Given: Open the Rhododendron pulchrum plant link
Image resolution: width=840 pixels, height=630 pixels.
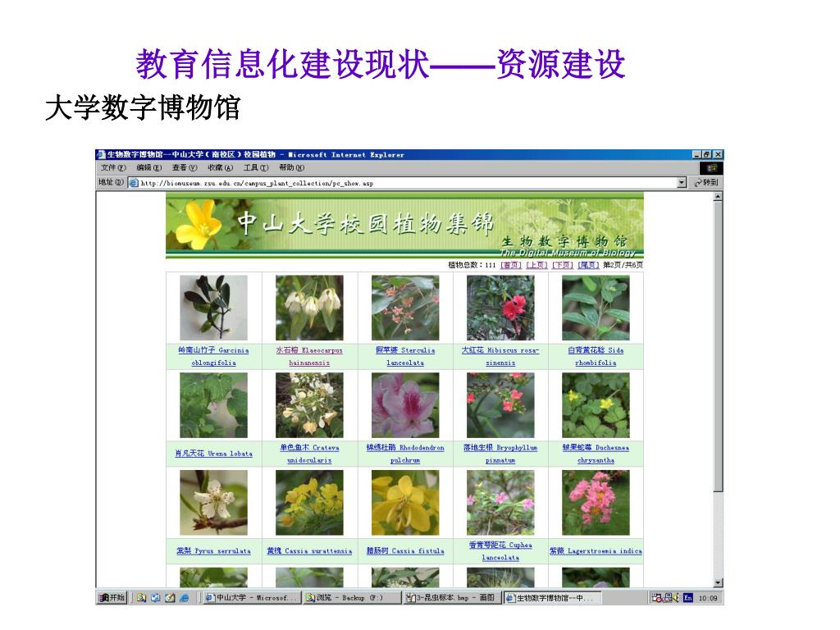Looking at the screenshot, I should (405, 453).
